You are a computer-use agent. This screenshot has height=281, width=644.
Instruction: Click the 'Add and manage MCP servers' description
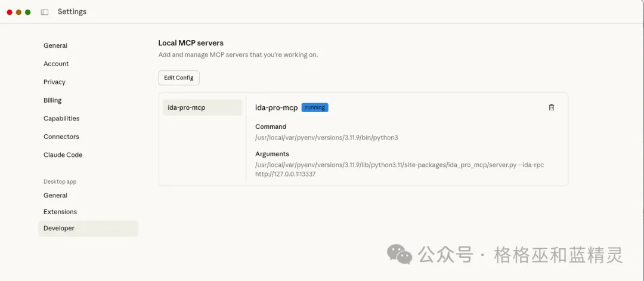(238, 55)
